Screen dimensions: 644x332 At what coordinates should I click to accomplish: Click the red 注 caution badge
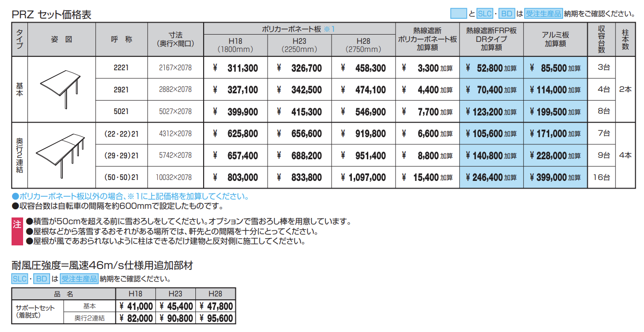coord(17,224)
